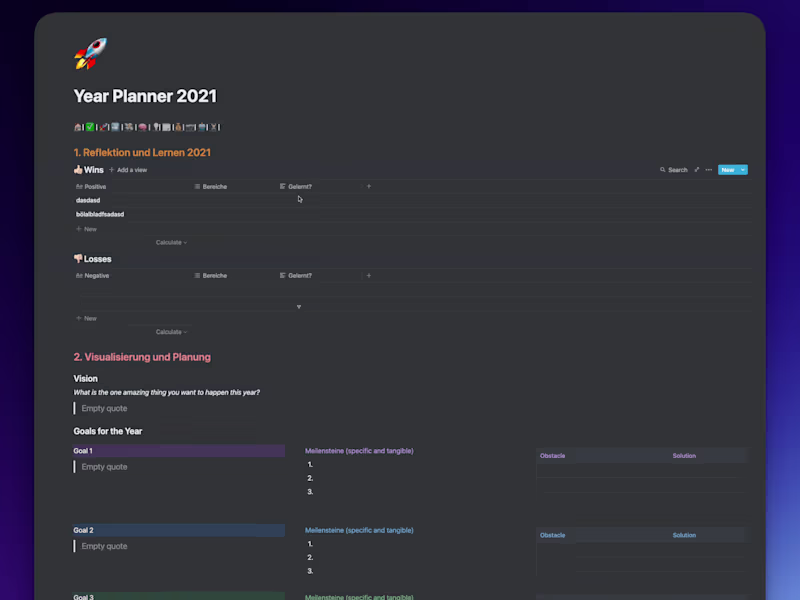800x600 pixels.
Task: Open the dasdasd row in Wins
Action: pyautogui.click(x=88, y=201)
